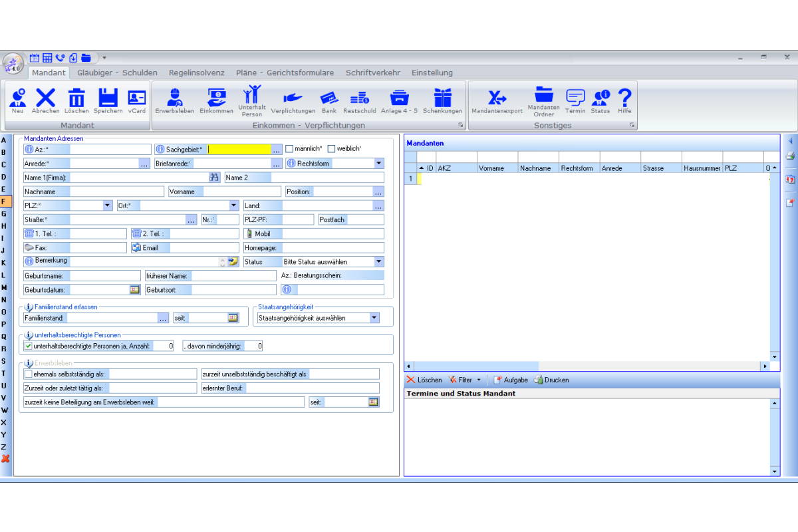Open the Status 'Bitte Status auswählen' dropdown
The width and height of the screenshot is (798, 532).
point(379,261)
